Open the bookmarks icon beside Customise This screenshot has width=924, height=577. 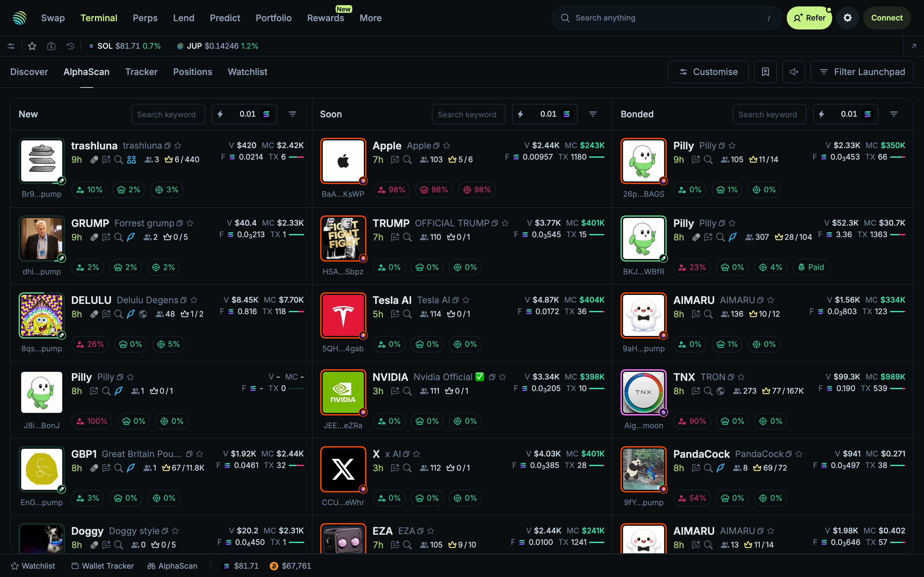[766, 72]
